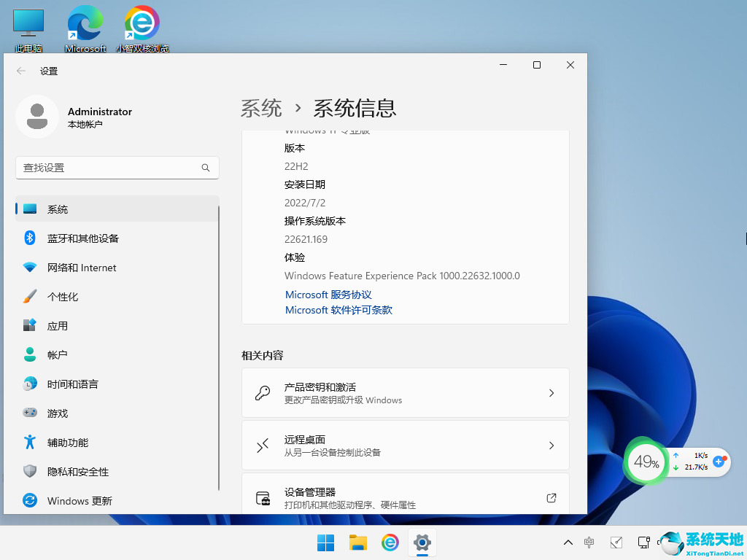This screenshot has width=747, height=560.
Task: Click 系统 breadcrumb in header
Action: pyautogui.click(x=261, y=109)
